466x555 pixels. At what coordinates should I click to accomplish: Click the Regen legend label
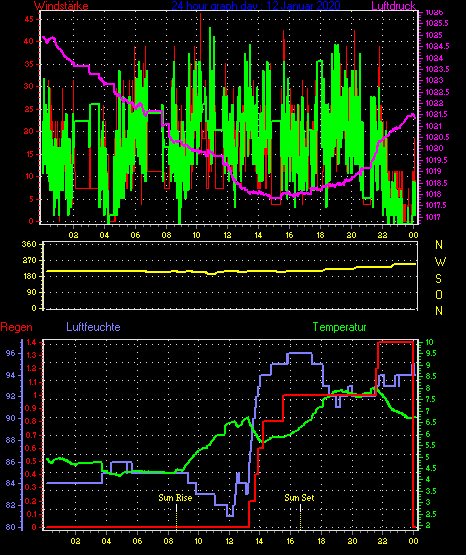pos(16,327)
